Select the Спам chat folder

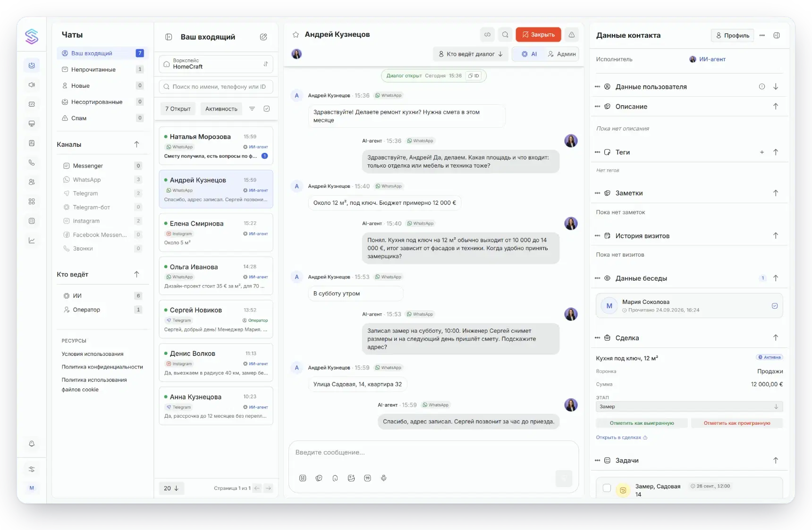(x=102, y=118)
